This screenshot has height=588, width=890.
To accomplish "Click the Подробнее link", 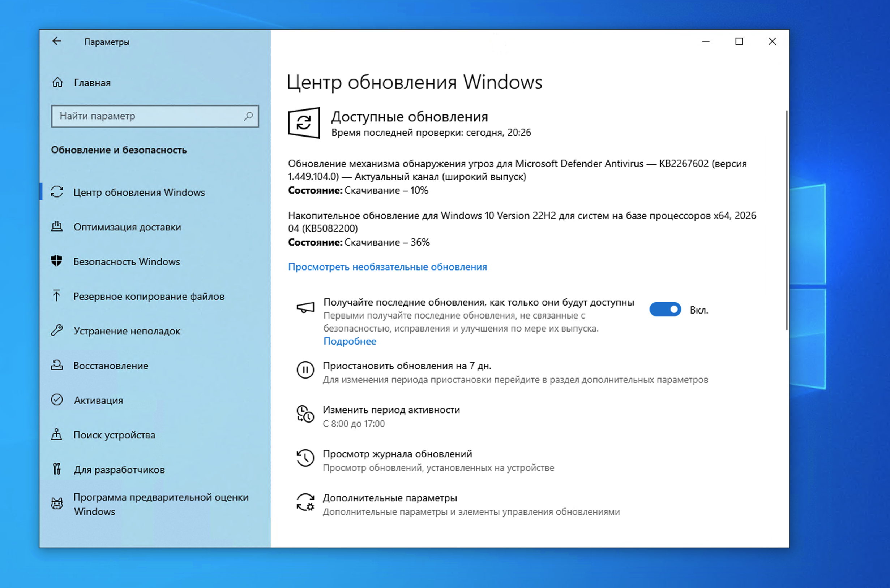I will pyautogui.click(x=350, y=341).
